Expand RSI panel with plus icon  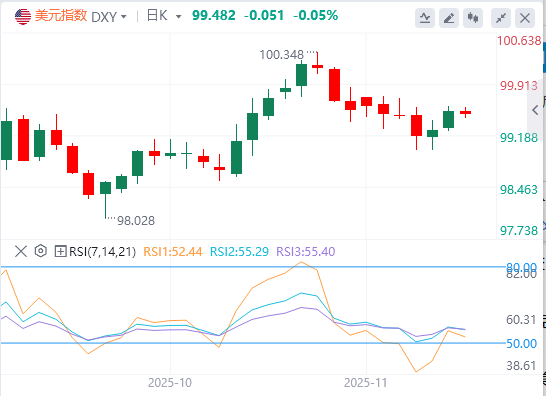[x=60, y=251]
